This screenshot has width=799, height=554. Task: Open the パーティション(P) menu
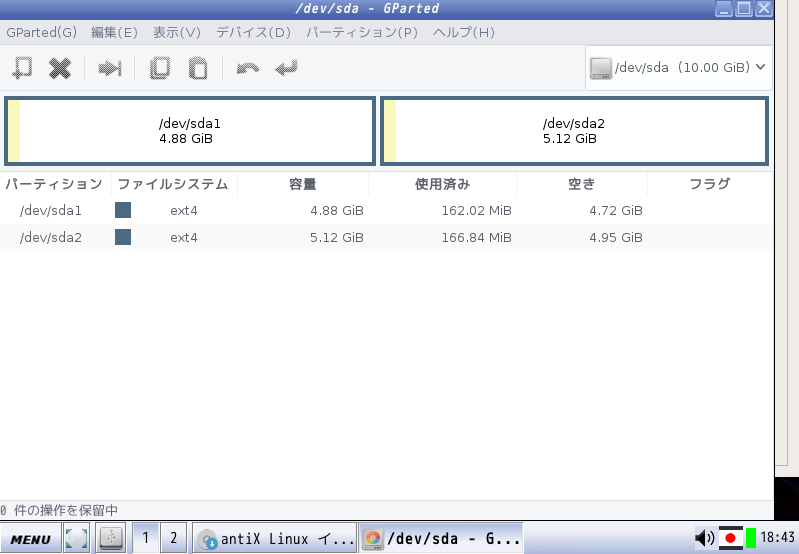[x=362, y=33]
